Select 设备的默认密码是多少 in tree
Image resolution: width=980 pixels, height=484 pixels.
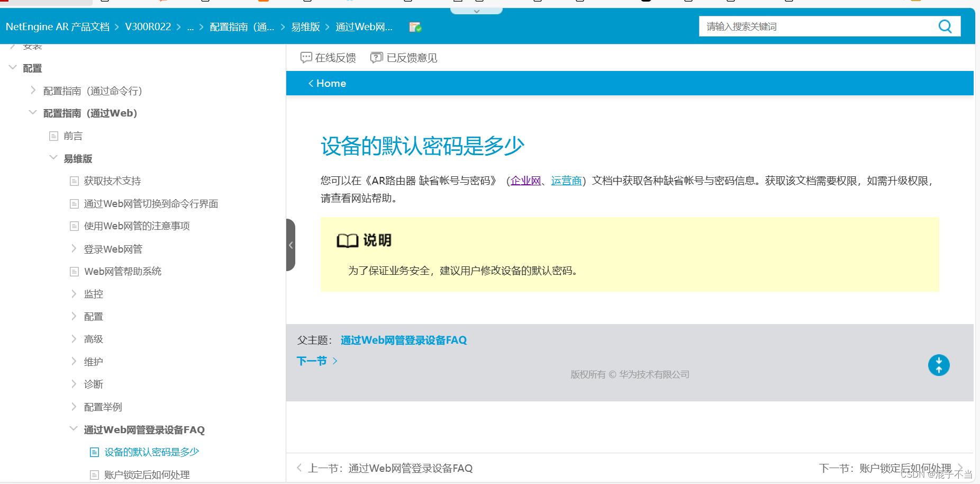pos(151,452)
